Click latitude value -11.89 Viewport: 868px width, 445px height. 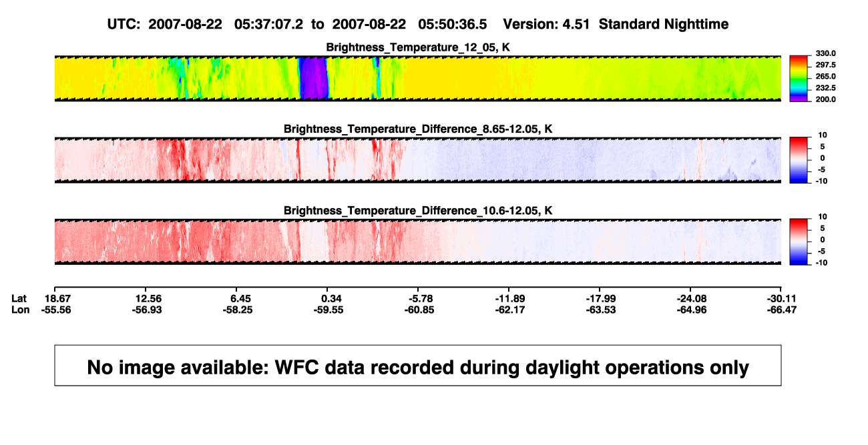pos(511,298)
